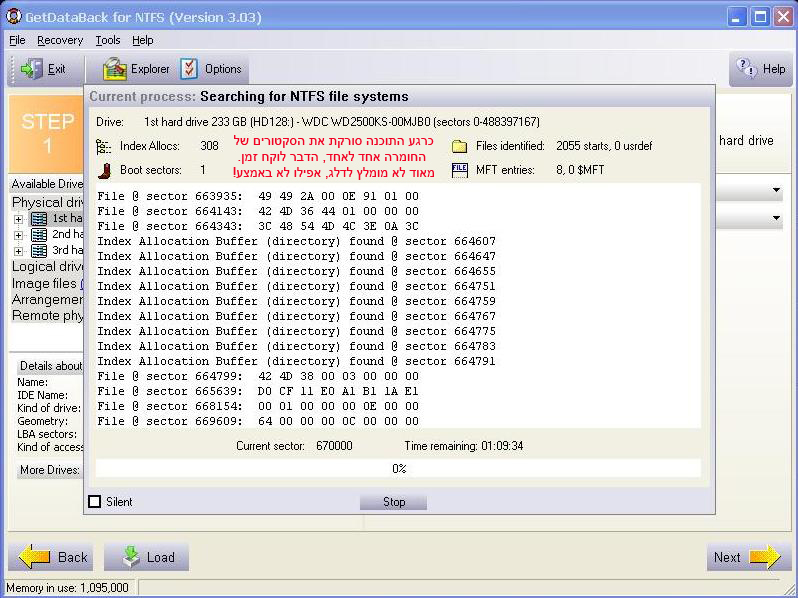This screenshot has height=598, width=798.
Task: Click log line ending 'sector 664607'
Action: click(x=296, y=241)
